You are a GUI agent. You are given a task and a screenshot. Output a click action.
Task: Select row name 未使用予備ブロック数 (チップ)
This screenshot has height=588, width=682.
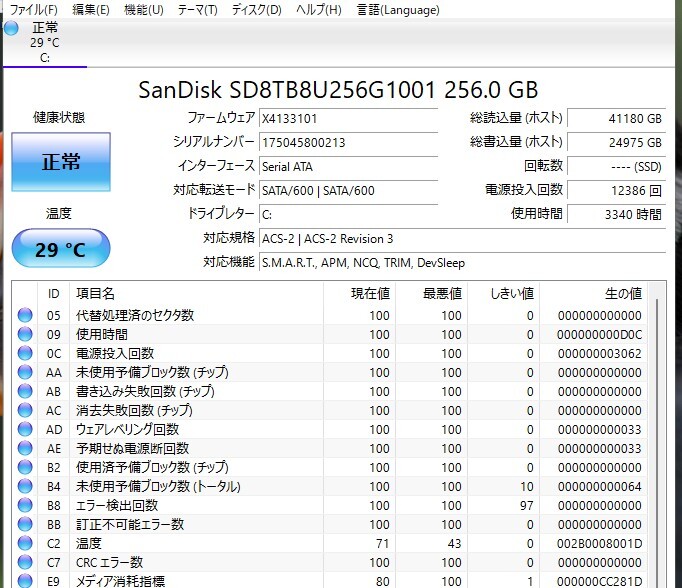152,372
